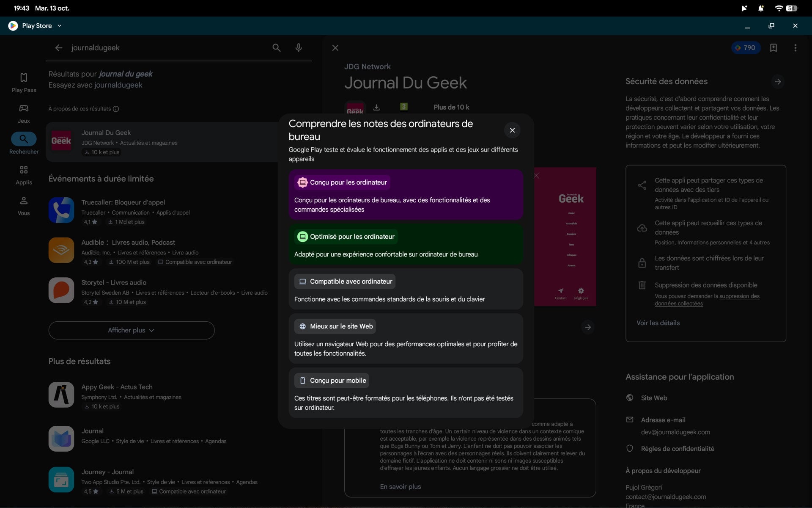Expand the Play Store title dropdown

59,26
